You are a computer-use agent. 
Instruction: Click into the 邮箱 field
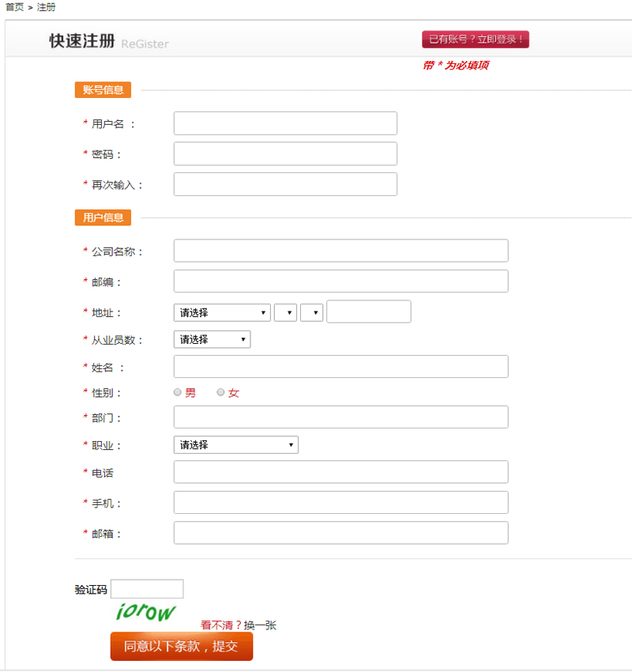[x=340, y=533]
